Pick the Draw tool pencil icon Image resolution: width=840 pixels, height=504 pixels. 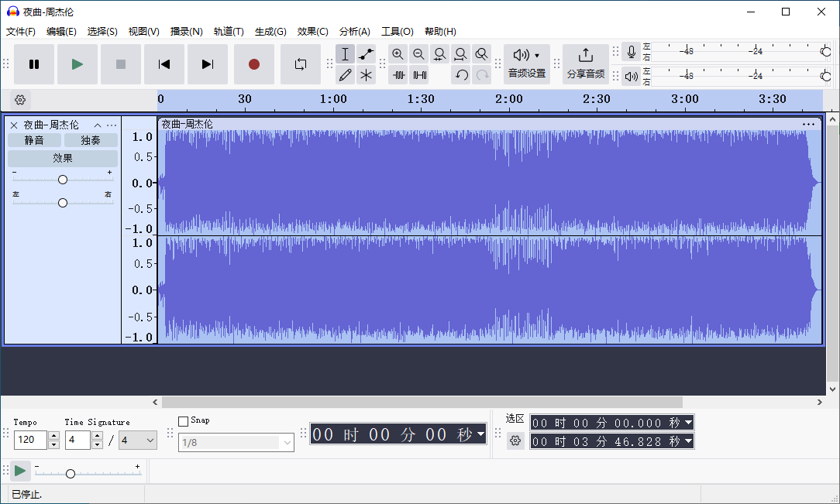click(x=345, y=74)
